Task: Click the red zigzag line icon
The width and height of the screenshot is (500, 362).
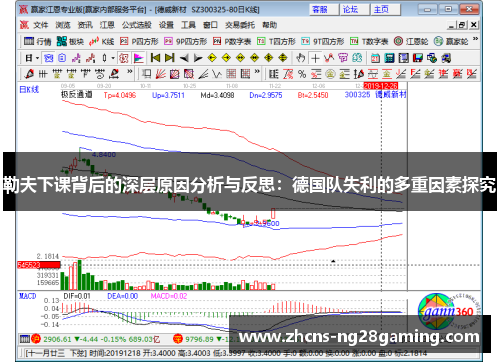Action: pos(329,58)
